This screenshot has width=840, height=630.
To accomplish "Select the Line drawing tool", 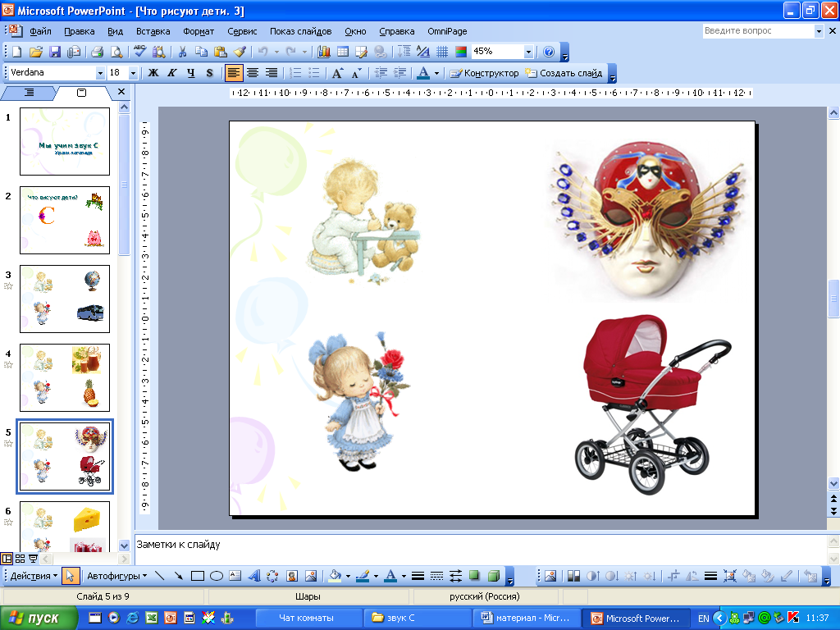I will 160,576.
